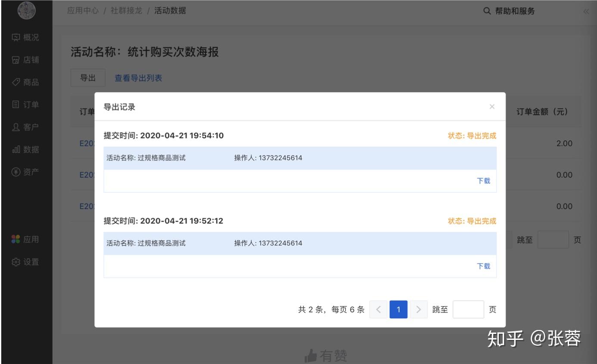Focus the background table 跳至 page input
Viewport: 597px width, 364px height.
553,240
